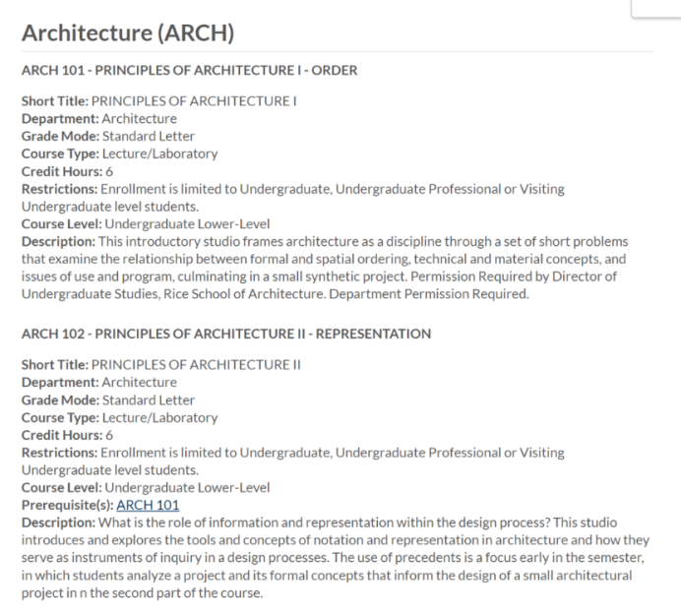Click the Restrictions label under ARCH 102

click(60, 453)
